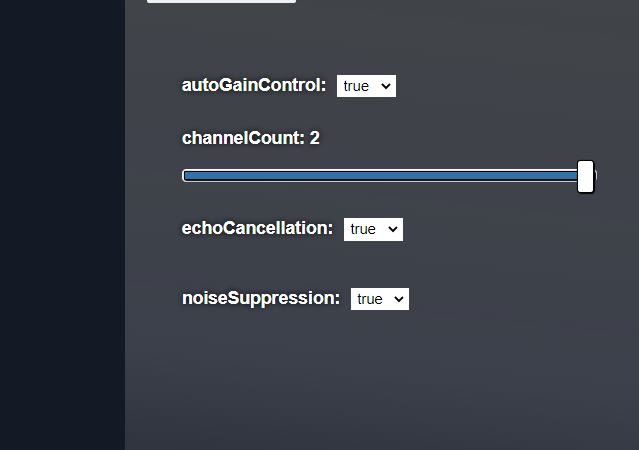Click the noiseSuppression label text
This screenshot has width=639, height=450.
(x=261, y=298)
